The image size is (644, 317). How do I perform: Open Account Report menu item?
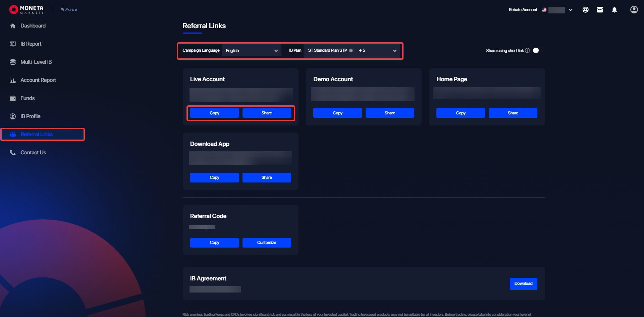(x=38, y=80)
